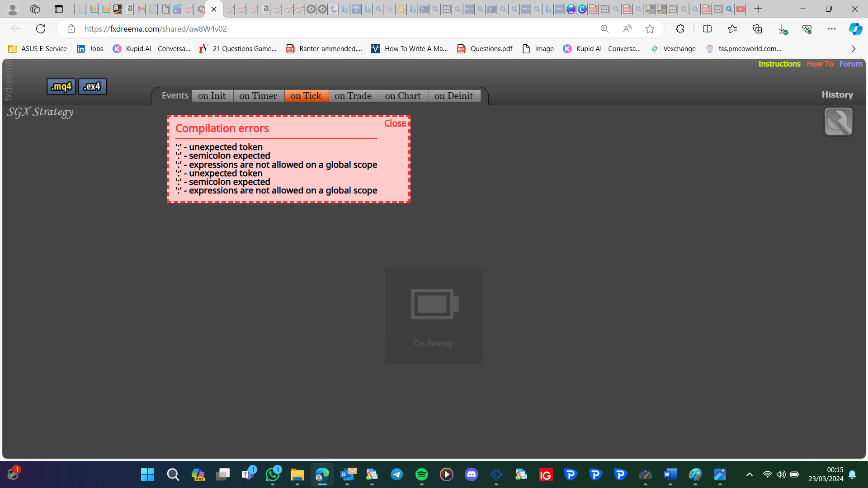Screen dimensions: 868x488
Task: Open browser Downloads panel
Action: (x=783, y=29)
